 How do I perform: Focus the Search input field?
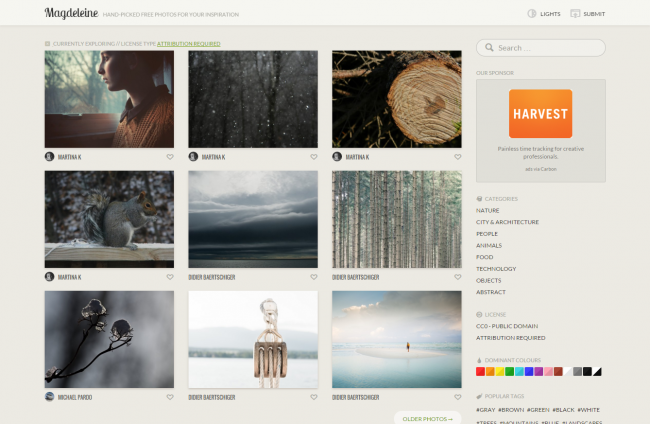(x=541, y=48)
